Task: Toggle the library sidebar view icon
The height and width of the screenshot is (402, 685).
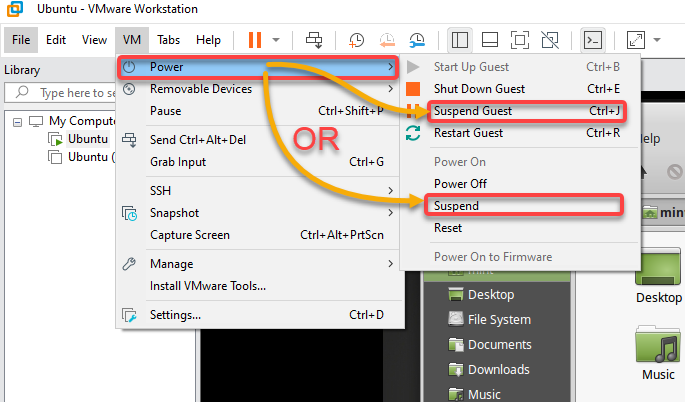Action: pyautogui.click(x=460, y=40)
